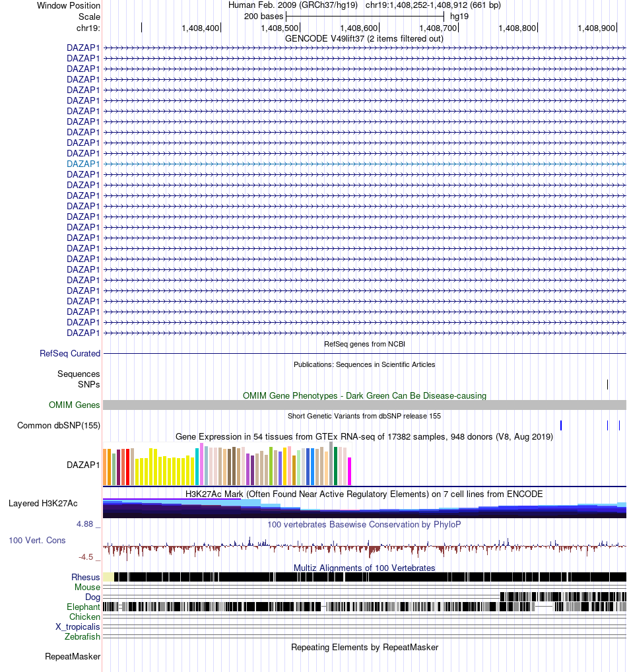The image size is (627, 672).
Task: Click the 1,408,600 ruler position
Action: [x=359, y=28]
